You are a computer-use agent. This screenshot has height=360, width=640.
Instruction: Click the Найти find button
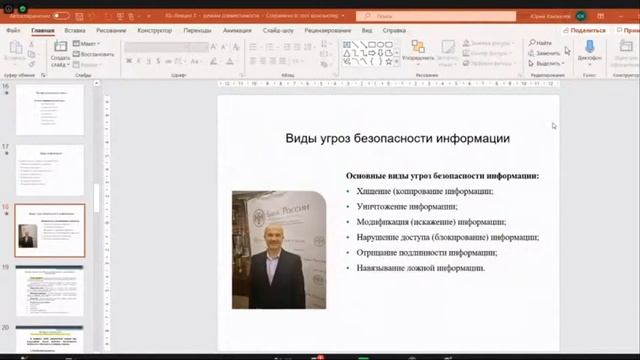[x=540, y=43]
